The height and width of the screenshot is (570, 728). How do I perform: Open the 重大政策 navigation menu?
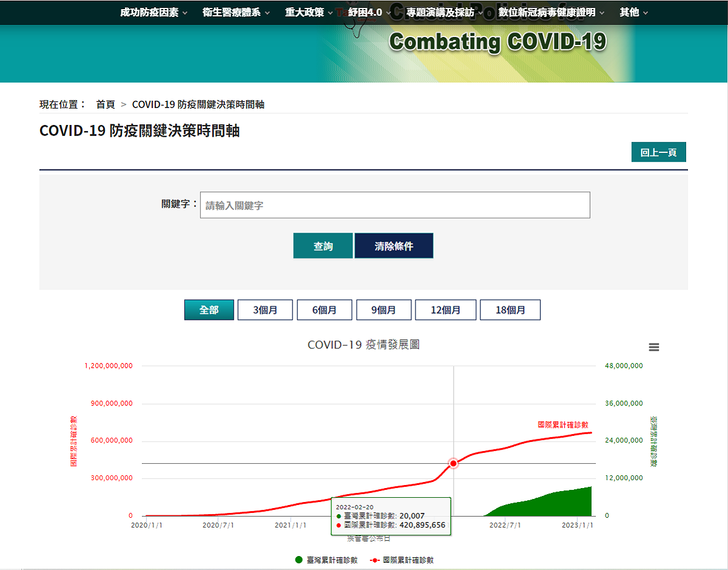pyautogui.click(x=309, y=12)
